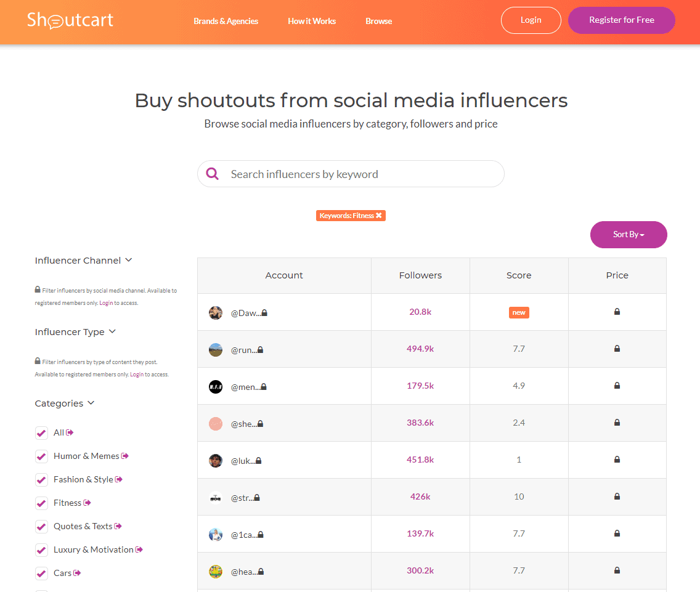
Task: Toggle the Quotes & Texts checkbox
Action: coord(41,526)
